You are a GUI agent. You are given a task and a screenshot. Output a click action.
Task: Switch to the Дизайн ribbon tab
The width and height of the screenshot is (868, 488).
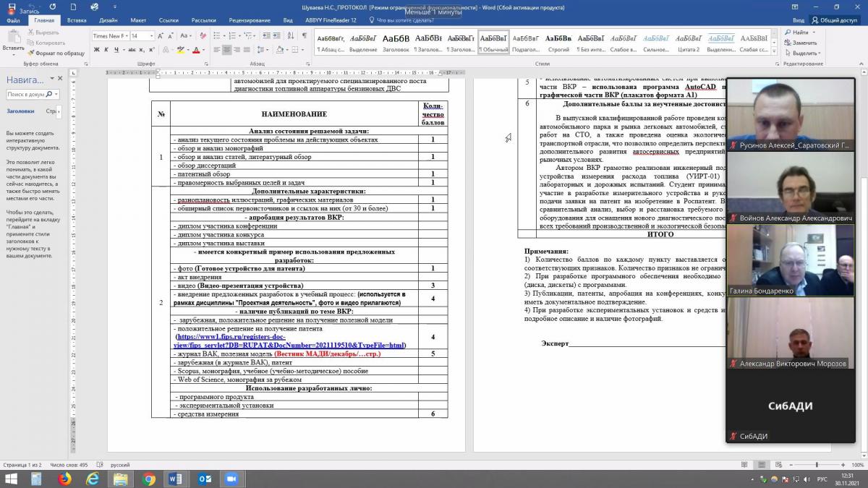[x=109, y=20]
